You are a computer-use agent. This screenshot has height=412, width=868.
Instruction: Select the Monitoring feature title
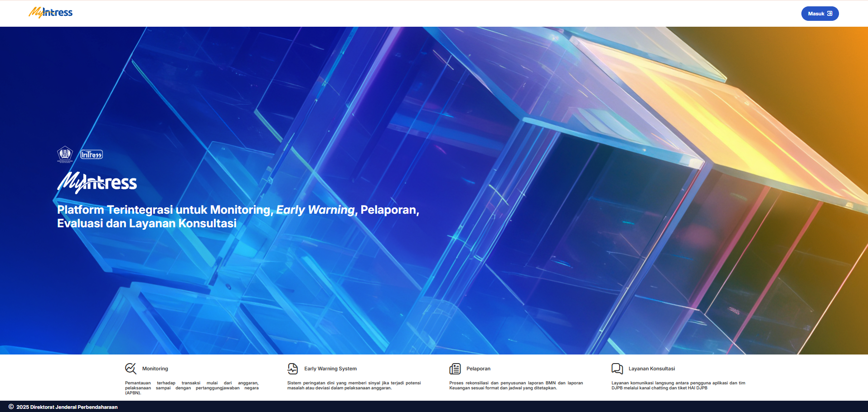coord(155,369)
